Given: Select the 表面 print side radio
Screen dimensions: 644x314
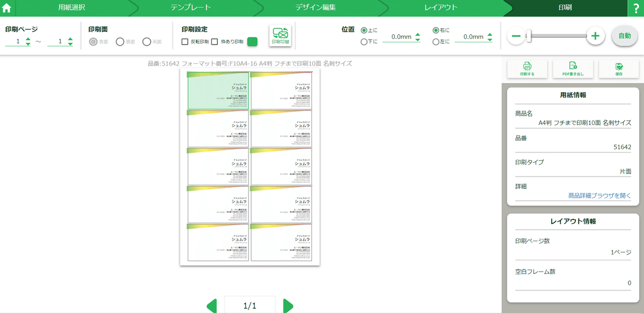Looking at the screenshot, I should tap(93, 41).
